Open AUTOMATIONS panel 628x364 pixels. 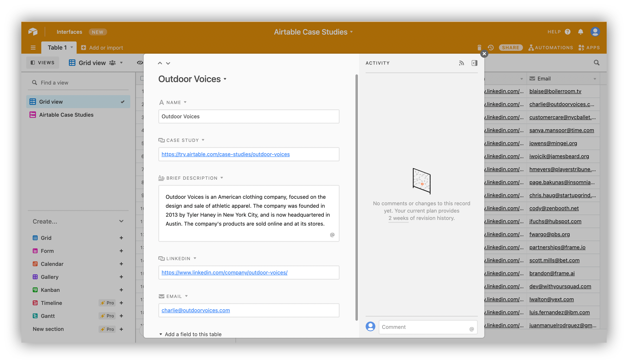(x=551, y=48)
